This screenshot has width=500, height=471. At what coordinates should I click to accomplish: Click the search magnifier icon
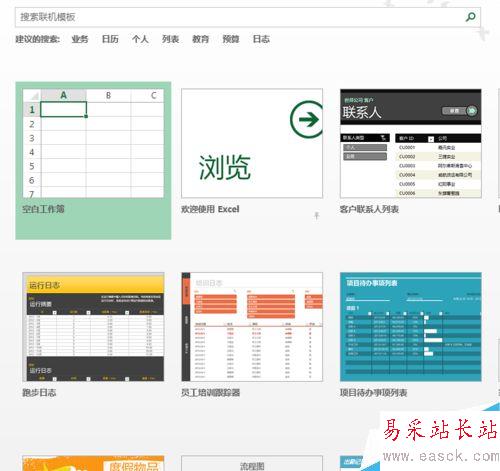471,17
